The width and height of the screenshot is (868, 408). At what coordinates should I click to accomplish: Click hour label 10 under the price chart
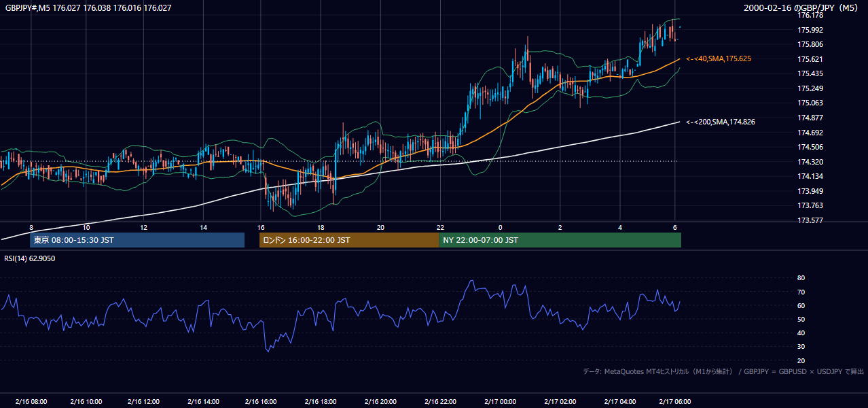click(x=86, y=227)
